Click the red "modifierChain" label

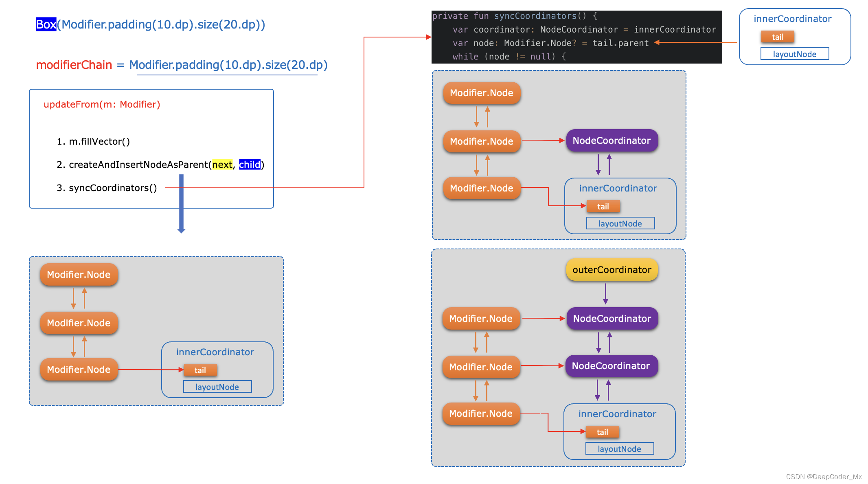tap(74, 65)
